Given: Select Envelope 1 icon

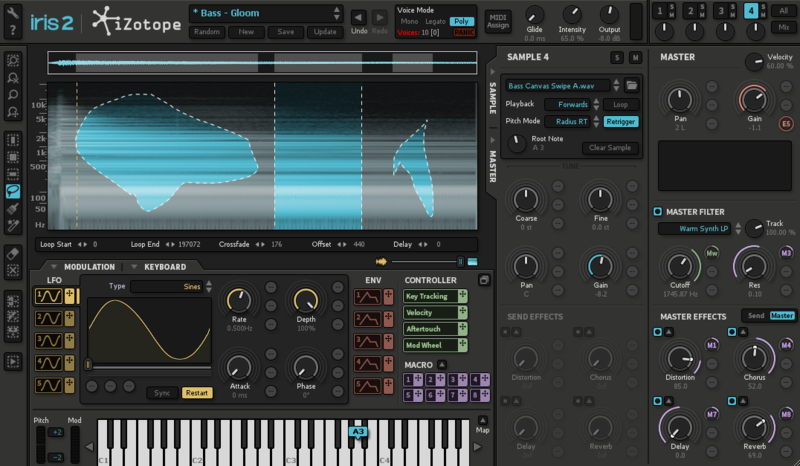Looking at the screenshot, I should (x=367, y=297).
